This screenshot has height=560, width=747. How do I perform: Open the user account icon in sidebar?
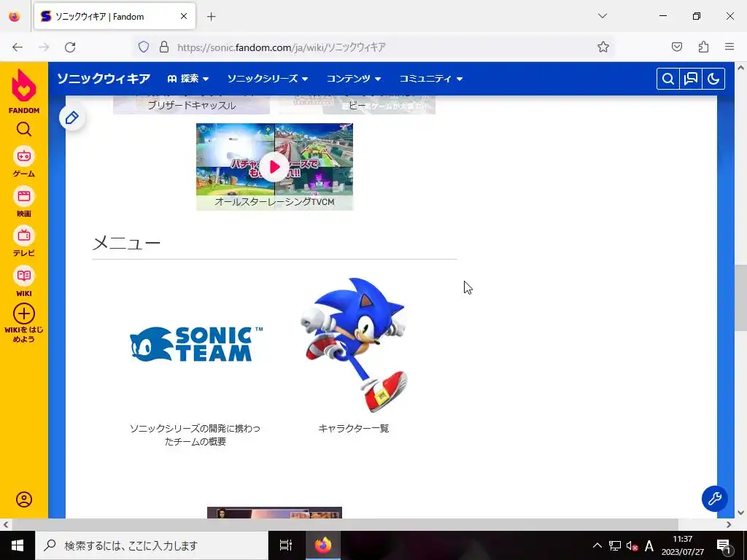click(24, 499)
